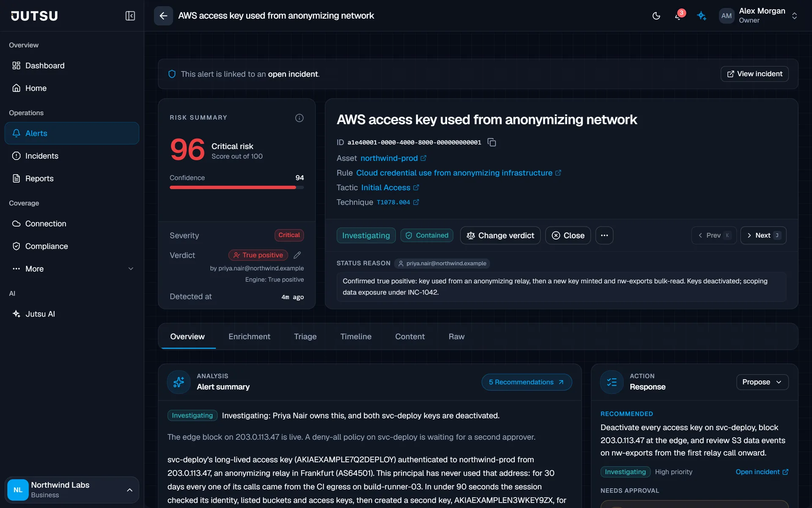Toggle dark mode moon icon

656,16
